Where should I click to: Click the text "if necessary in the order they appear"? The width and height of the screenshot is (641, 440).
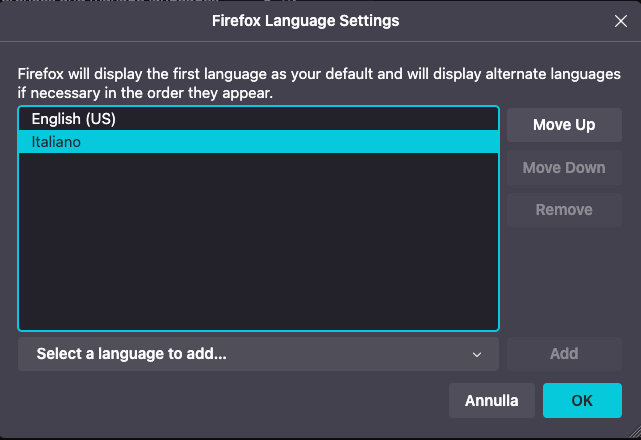point(145,93)
